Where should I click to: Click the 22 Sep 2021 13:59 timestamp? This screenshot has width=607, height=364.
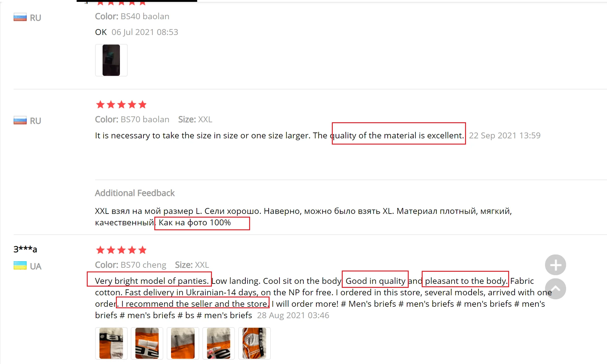click(x=504, y=136)
